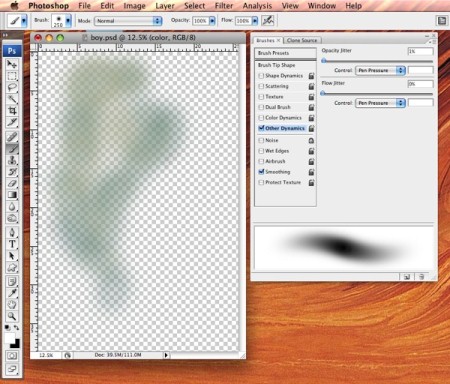450x384 pixels.
Task: Select the Slice tool
Action: (12, 122)
